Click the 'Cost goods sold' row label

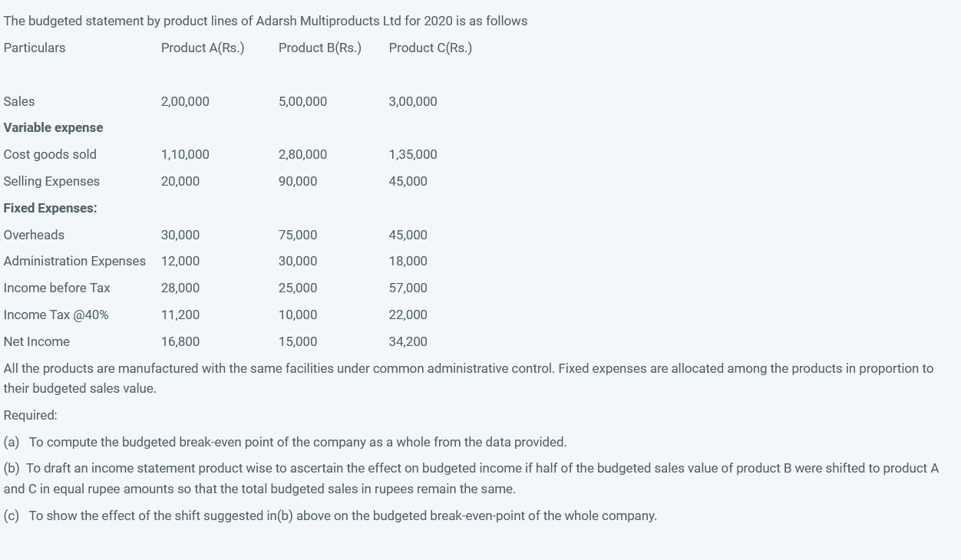click(50, 154)
